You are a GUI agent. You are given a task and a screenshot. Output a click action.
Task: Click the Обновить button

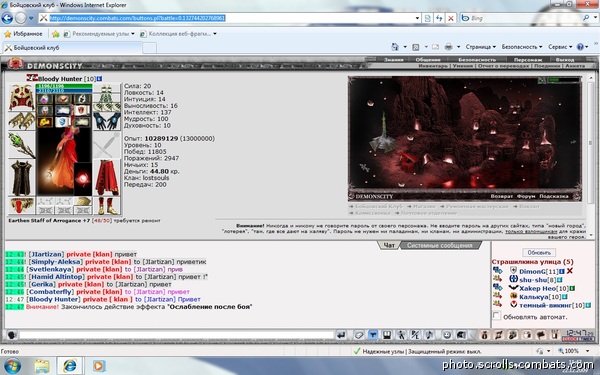click(x=539, y=253)
